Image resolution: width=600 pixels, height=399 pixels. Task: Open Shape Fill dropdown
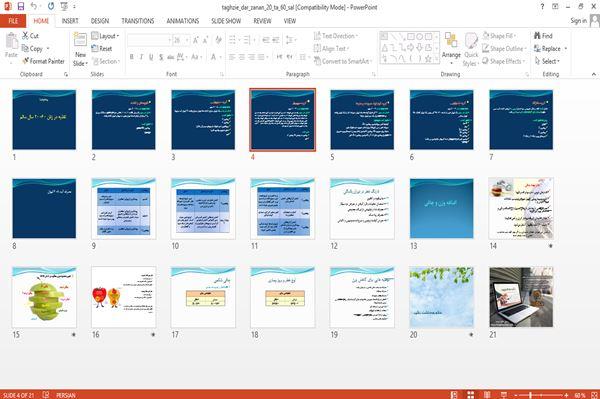[x=499, y=36]
